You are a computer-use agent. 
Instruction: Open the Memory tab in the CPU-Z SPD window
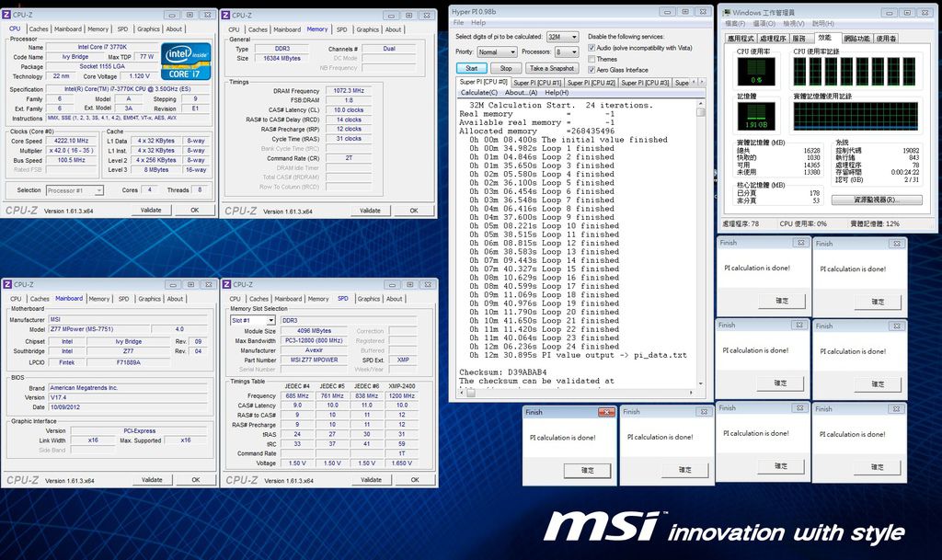pyautogui.click(x=318, y=298)
